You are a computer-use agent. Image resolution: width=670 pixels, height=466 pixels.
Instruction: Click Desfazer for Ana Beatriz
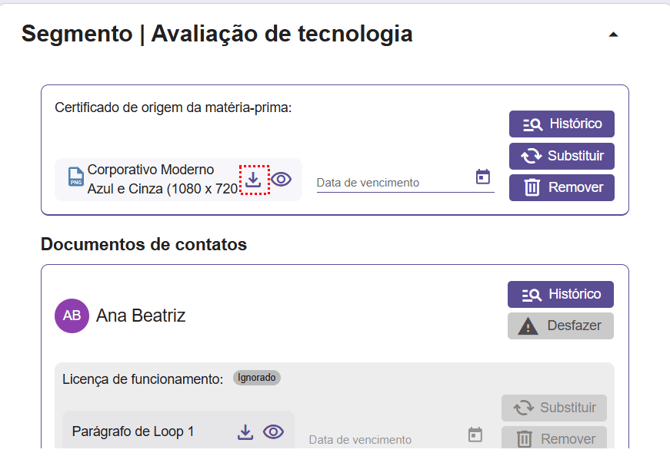561,326
